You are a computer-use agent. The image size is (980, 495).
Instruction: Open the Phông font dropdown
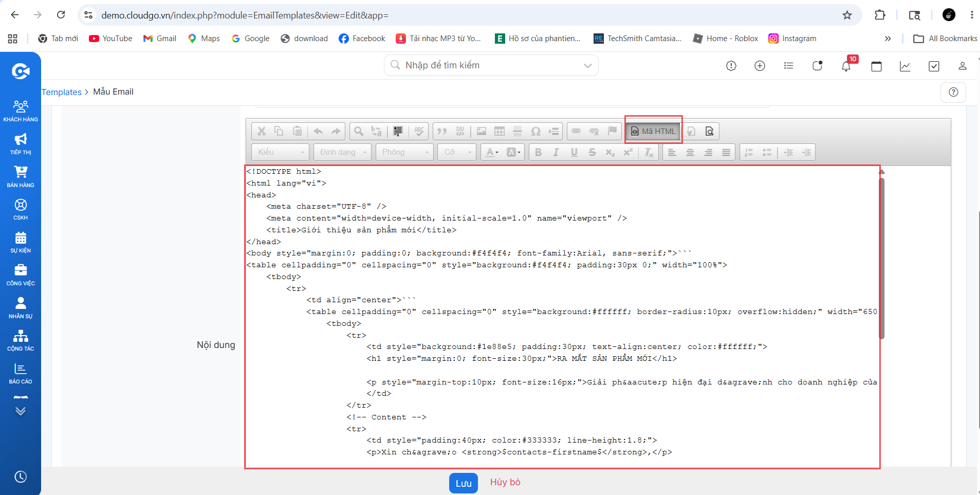404,152
